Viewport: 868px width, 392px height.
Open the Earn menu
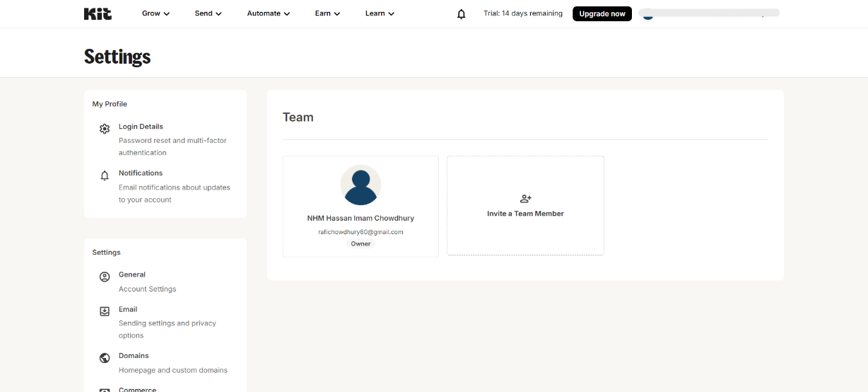(x=327, y=13)
